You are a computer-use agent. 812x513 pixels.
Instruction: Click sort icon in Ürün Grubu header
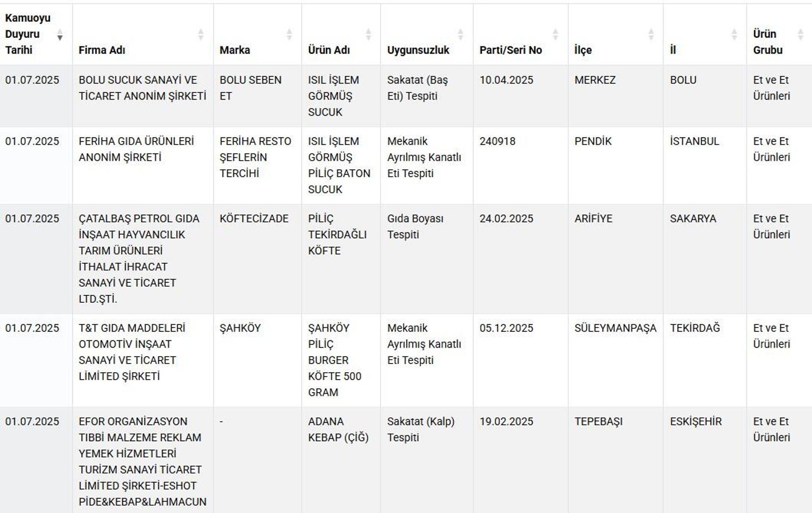pos(800,34)
